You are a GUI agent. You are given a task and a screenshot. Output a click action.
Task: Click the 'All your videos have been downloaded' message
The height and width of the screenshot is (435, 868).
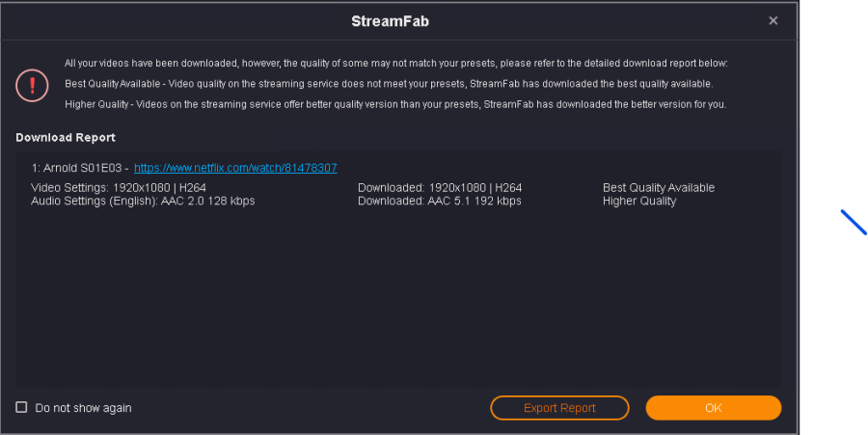395,64
